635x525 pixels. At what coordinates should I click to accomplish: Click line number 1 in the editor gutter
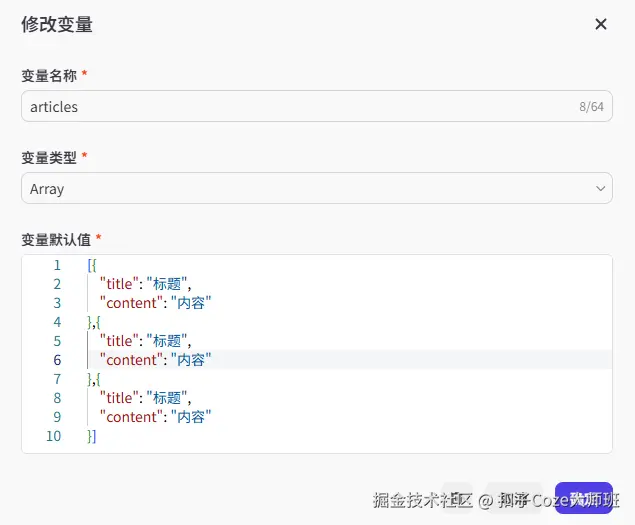click(57, 265)
